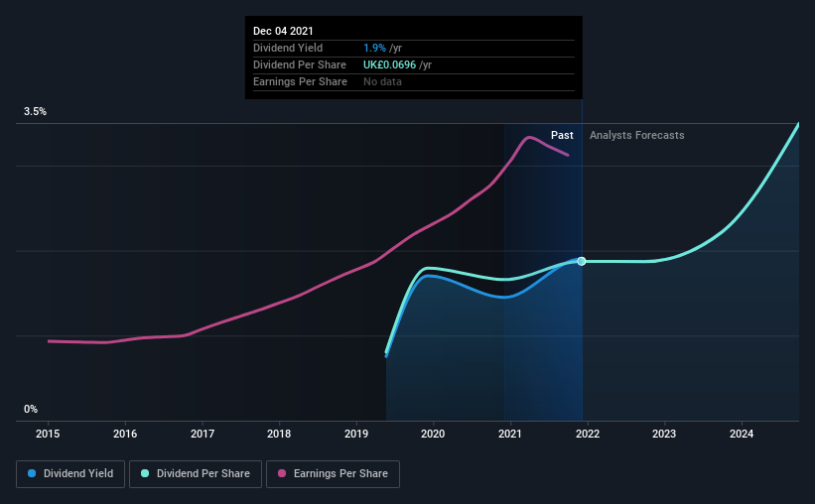Click the 2016 x-axis year label
Image resolution: width=815 pixels, height=504 pixels.
coord(125,434)
